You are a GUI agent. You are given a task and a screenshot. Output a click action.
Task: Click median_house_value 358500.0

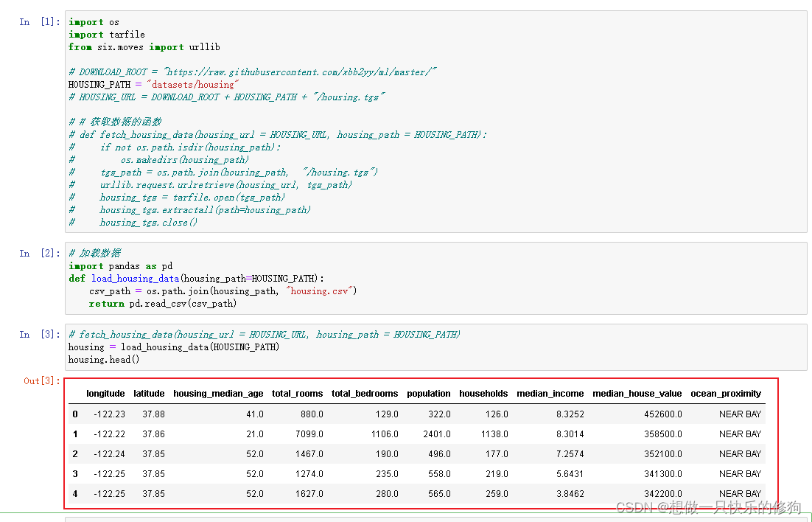click(x=663, y=434)
